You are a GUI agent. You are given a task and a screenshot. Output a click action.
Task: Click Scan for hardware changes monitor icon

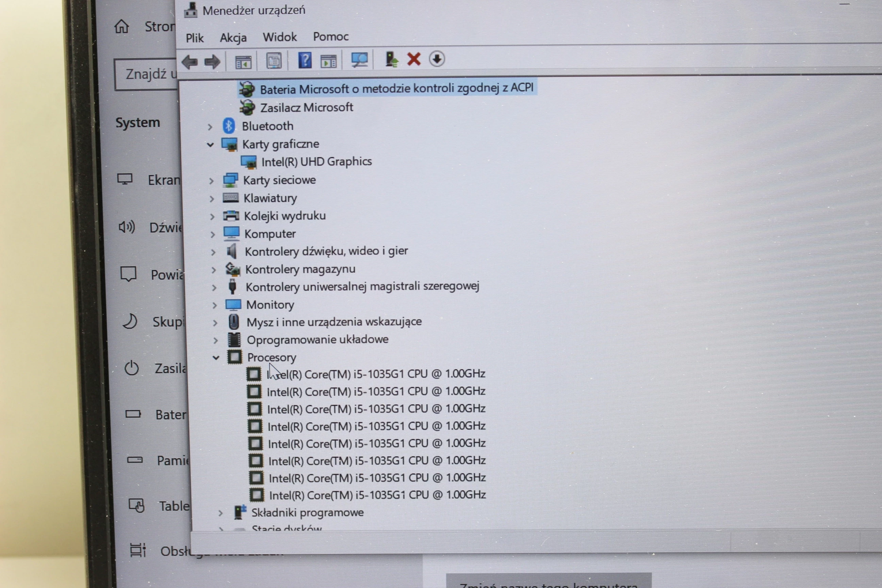pyautogui.click(x=359, y=60)
